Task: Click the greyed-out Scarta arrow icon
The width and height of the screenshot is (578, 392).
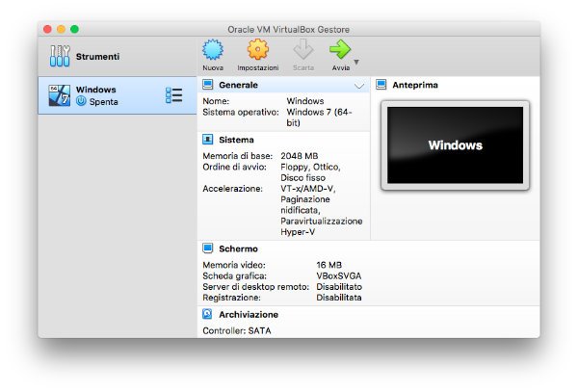Action: click(303, 49)
